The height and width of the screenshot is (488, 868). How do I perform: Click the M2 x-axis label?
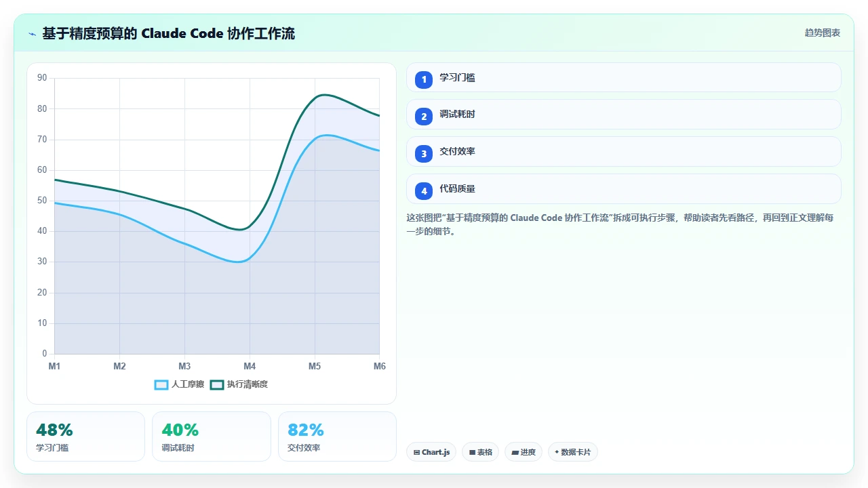coord(119,367)
